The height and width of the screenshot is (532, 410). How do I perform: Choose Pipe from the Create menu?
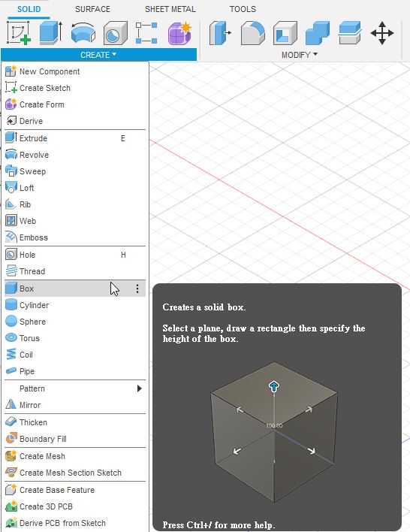(x=75, y=371)
